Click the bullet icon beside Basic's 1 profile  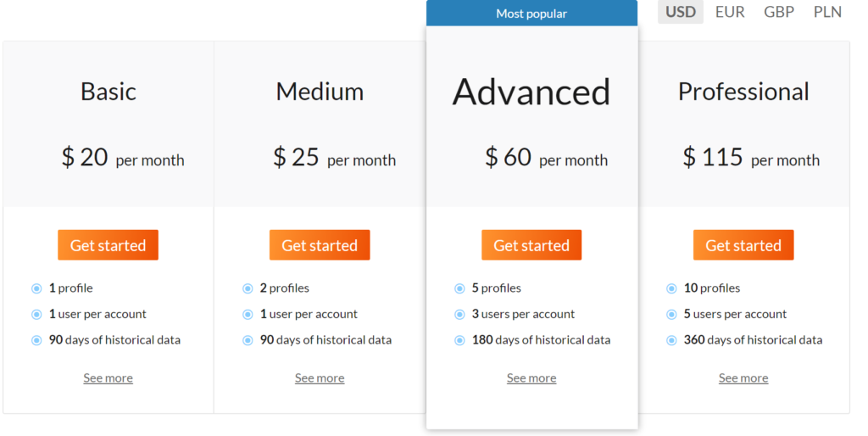(36, 288)
